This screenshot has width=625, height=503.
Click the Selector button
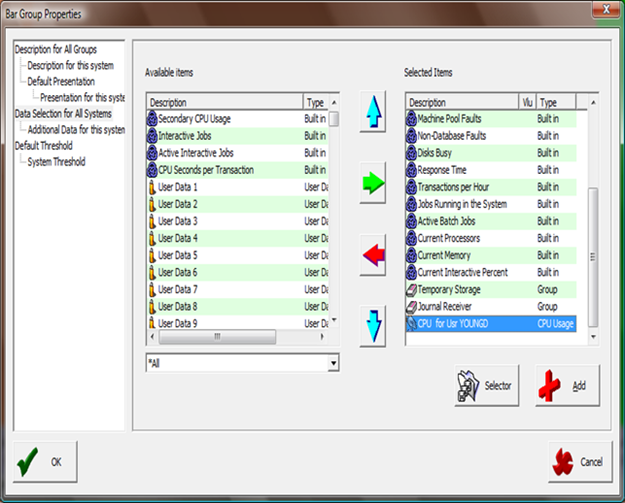pyautogui.click(x=486, y=385)
